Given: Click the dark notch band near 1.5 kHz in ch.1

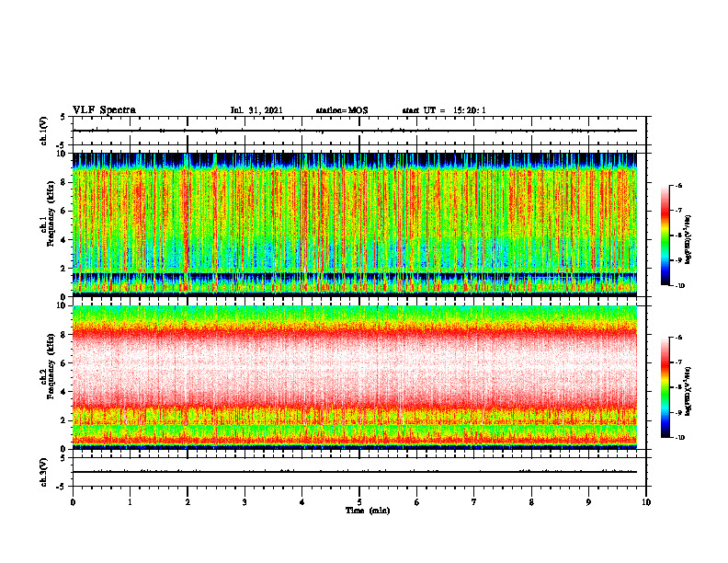Looking at the screenshot, I should point(355,276).
